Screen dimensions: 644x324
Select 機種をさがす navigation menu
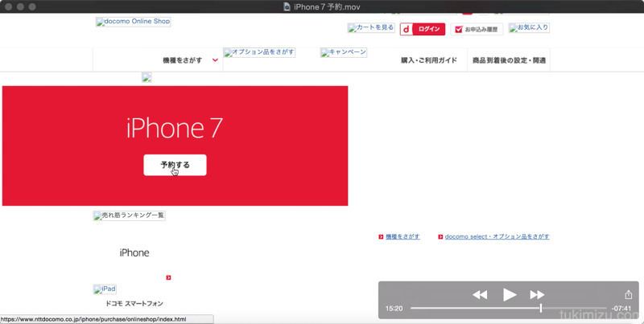click(x=183, y=60)
